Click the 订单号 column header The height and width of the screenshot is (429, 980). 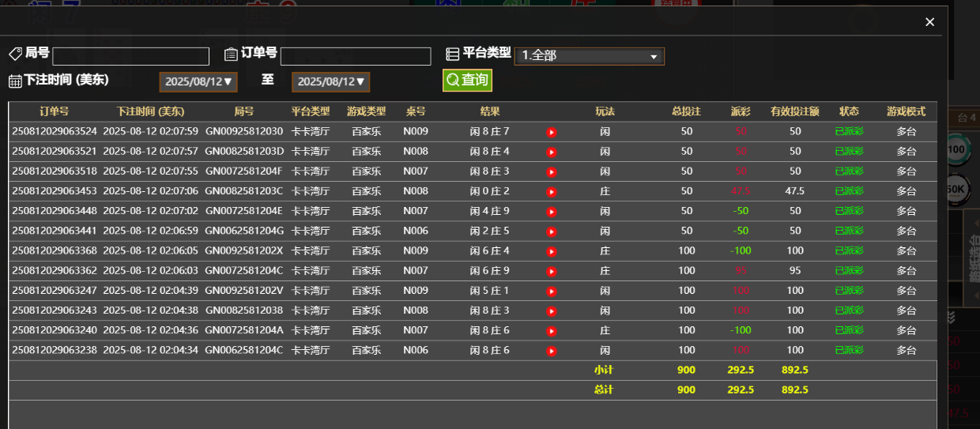55,111
